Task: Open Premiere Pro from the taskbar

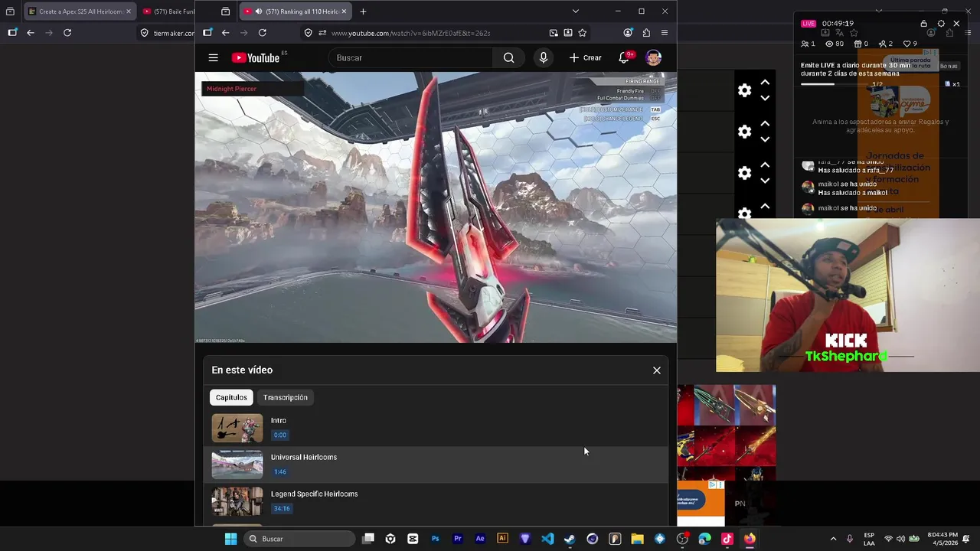Action: tap(458, 539)
